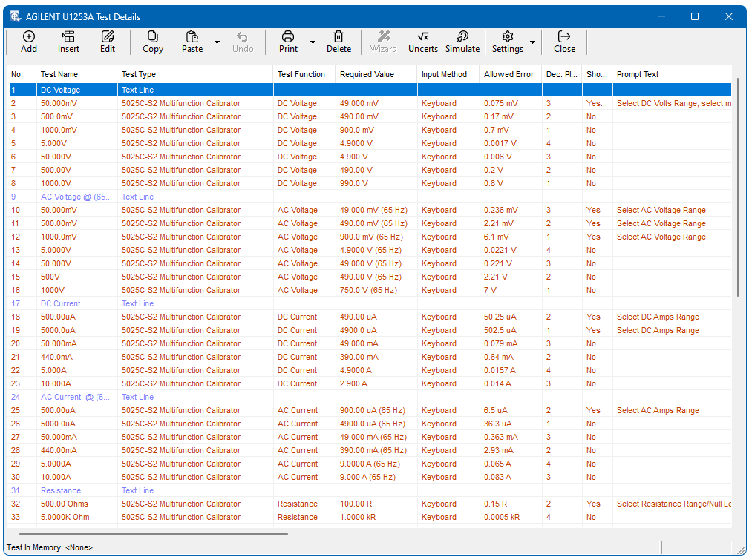Click the vertical scrollbar on the right
Image resolution: width=749 pixels, height=560 pixels.
[737, 185]
